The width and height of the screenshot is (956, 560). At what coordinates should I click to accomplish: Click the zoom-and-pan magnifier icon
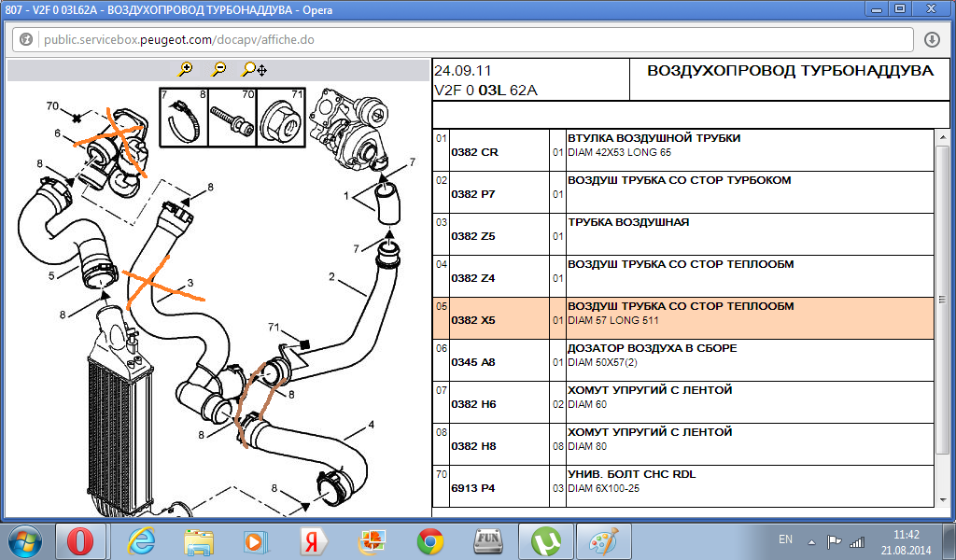254,69
